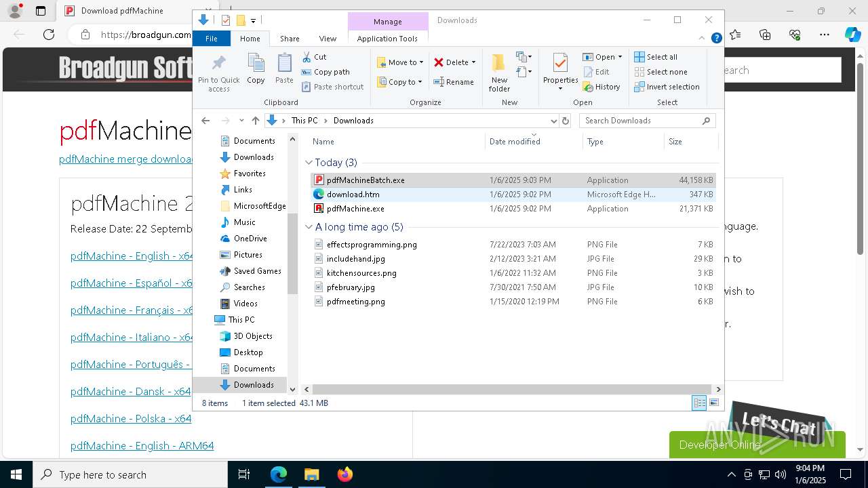This screenshot has height=488, width=868.
Task: Switch to the View ribbon tab
Action: pyautogui.click(x=328, y=39)
